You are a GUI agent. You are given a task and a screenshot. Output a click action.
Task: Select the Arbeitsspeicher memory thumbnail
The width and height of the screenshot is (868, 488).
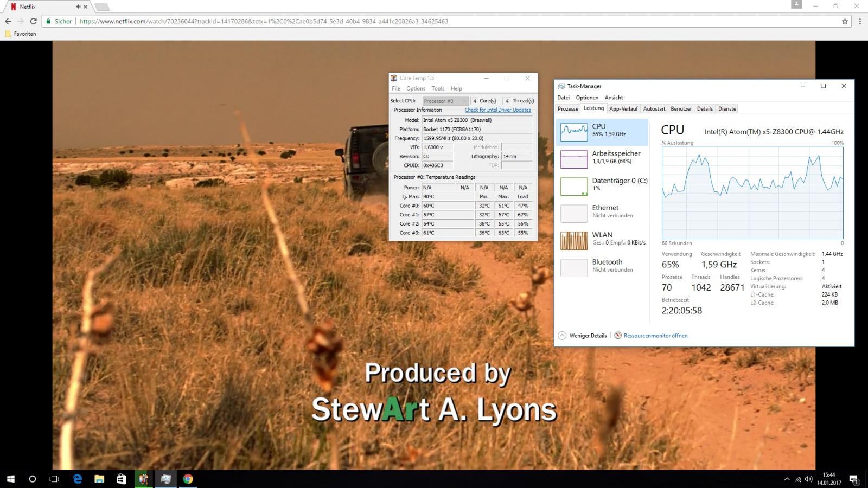574,159
